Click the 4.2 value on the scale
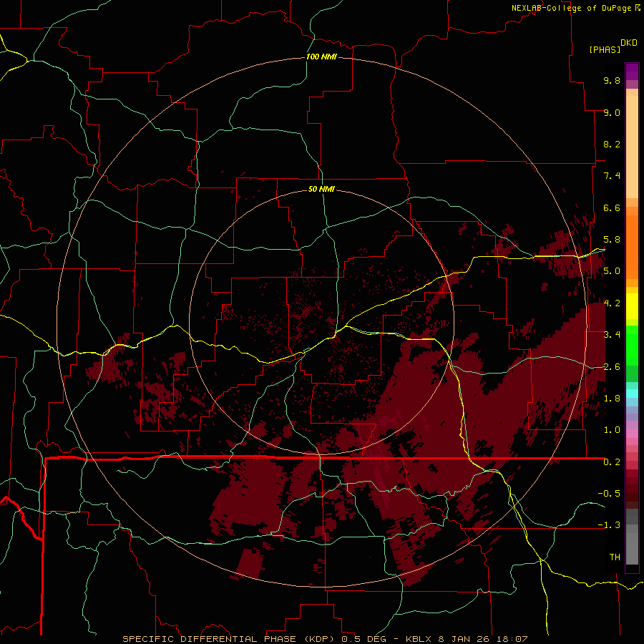This screenshot has height=644, width=644. pyautogui.click(x=612, y=303)
